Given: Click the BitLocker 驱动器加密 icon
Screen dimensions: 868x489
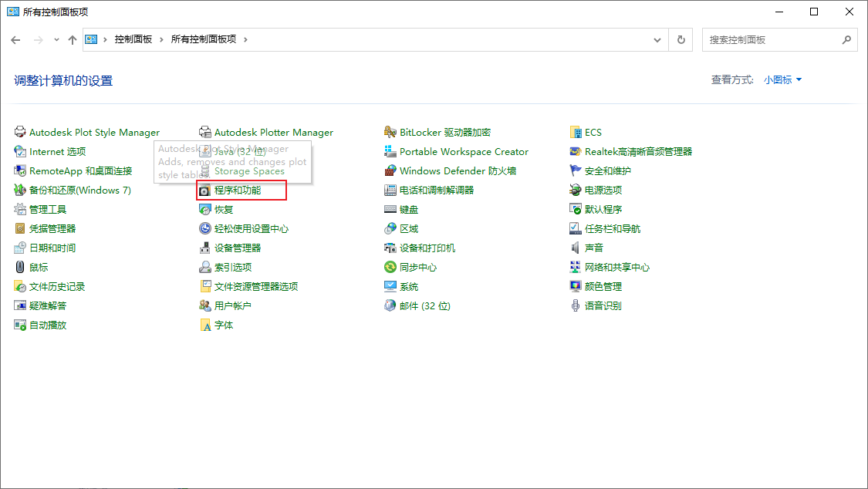Looking at the screenshot, I should [x=390, y=132].
